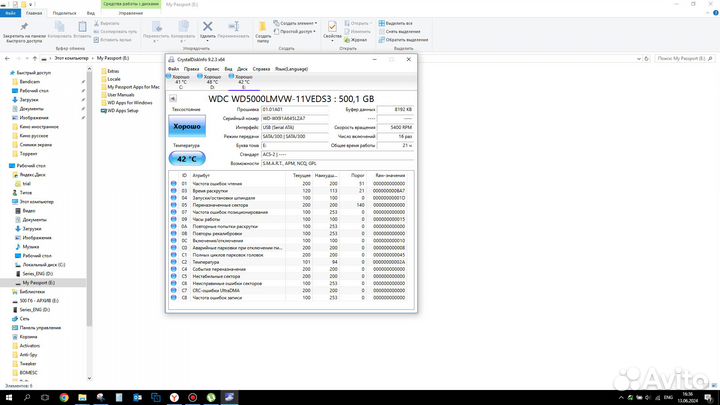Click the Удалить red X icon
This screenshot has width=720, height=405.
(208, 26)
